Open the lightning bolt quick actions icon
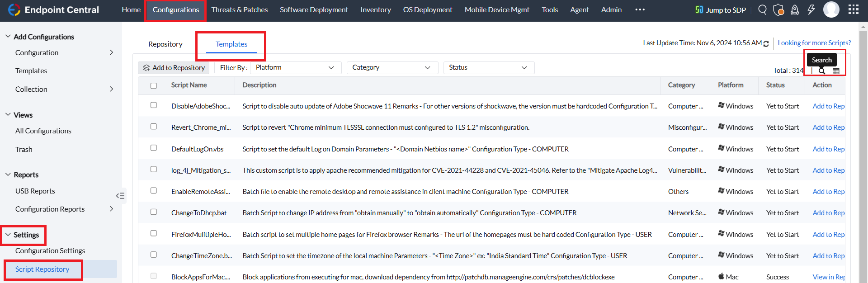The width and height of the screenshot is (868, 283). tap(811, 9)
